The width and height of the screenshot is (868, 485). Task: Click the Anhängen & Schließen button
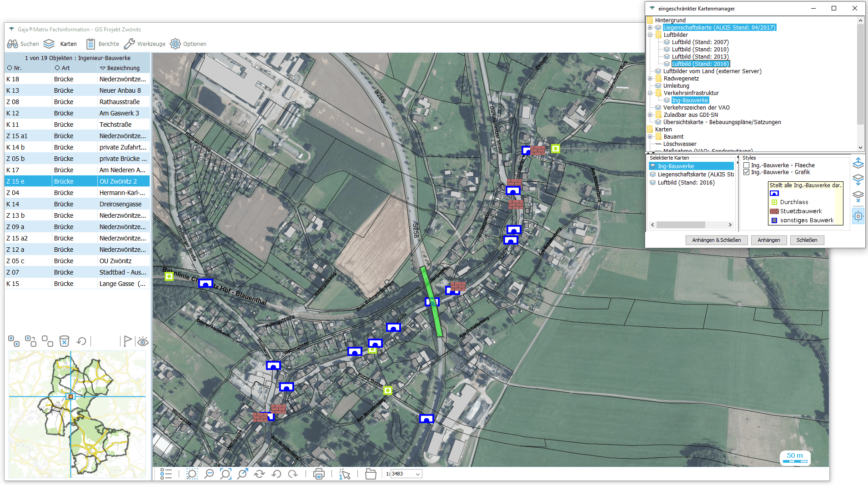pyautogui.click(x=716, y=240)
